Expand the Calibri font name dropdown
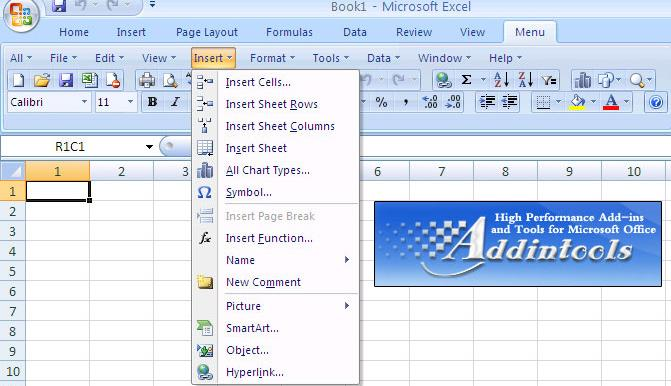 (x=84, y=102)
